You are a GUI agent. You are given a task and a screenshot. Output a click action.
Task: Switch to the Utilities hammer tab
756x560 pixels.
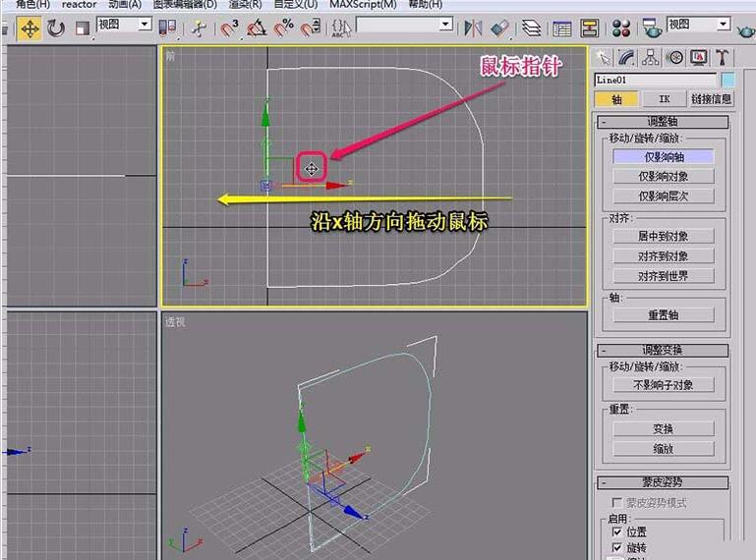pos(723,58)
